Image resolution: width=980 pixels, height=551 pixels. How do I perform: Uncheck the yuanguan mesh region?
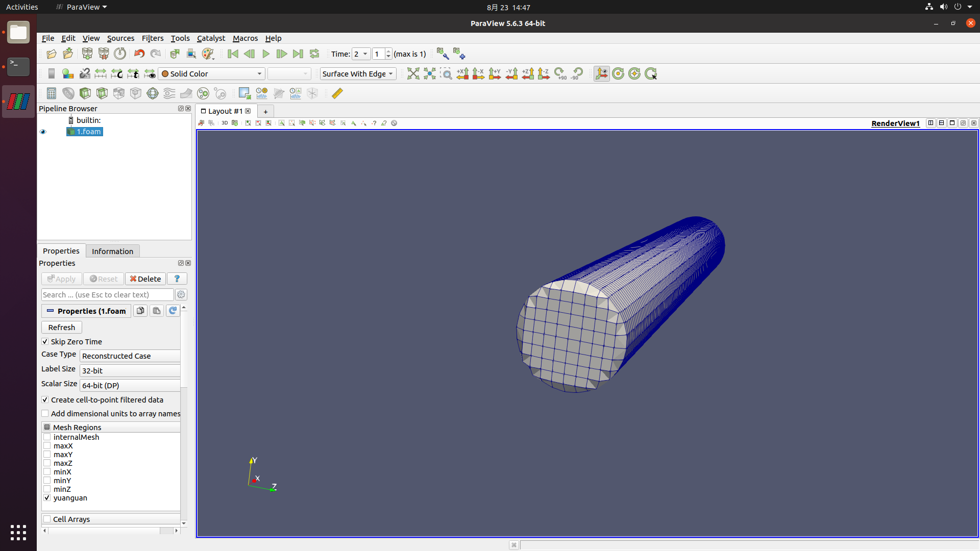47,497
